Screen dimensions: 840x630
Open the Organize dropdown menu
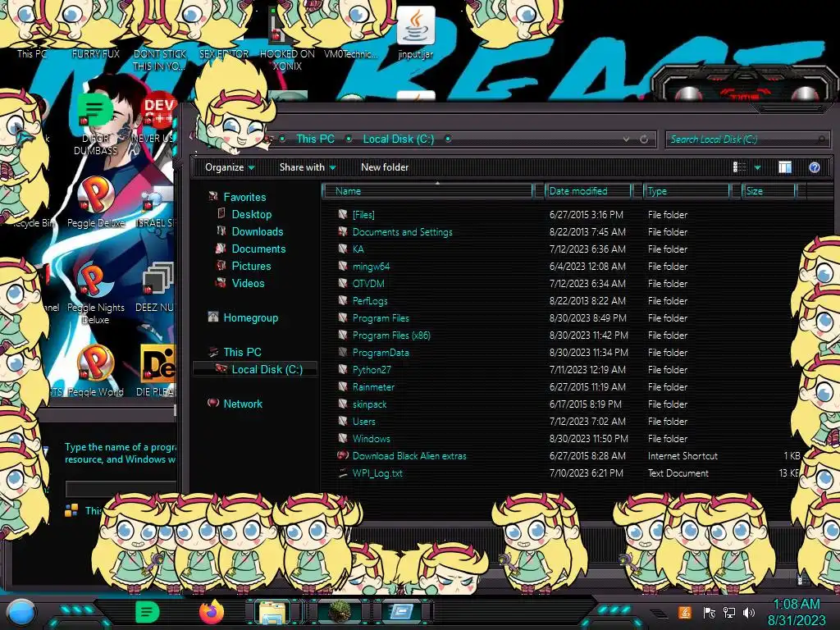[230, 167]
